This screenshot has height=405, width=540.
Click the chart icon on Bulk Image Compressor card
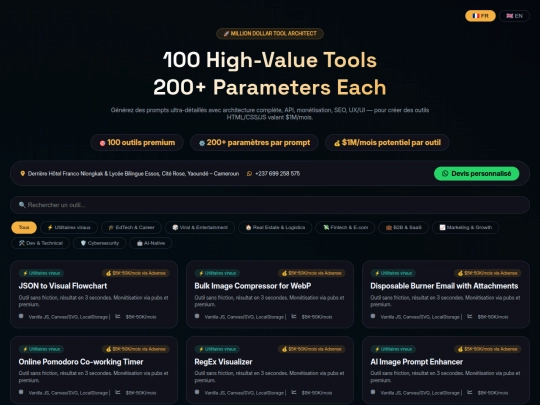[x=294, y=316]
